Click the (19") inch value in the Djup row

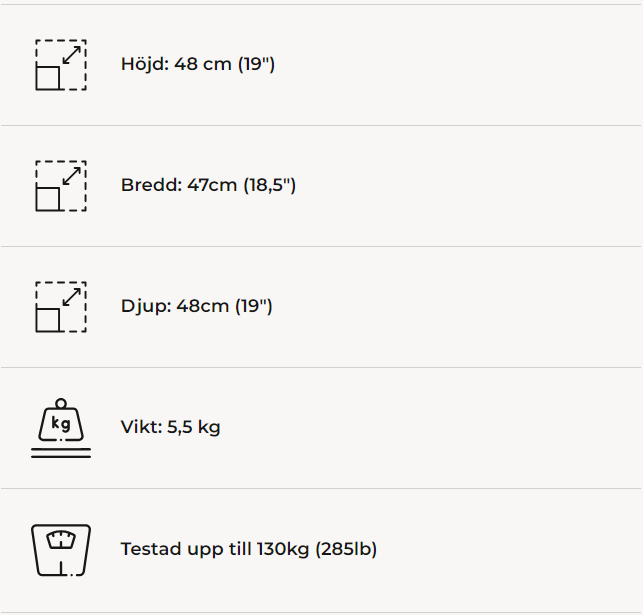[x=254, y=306]
